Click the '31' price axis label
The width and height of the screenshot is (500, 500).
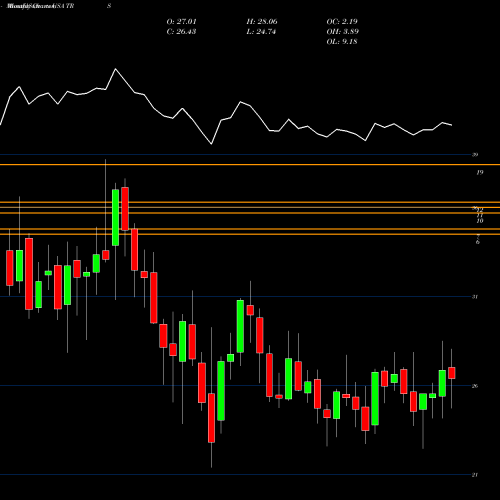tap(475, 297)
